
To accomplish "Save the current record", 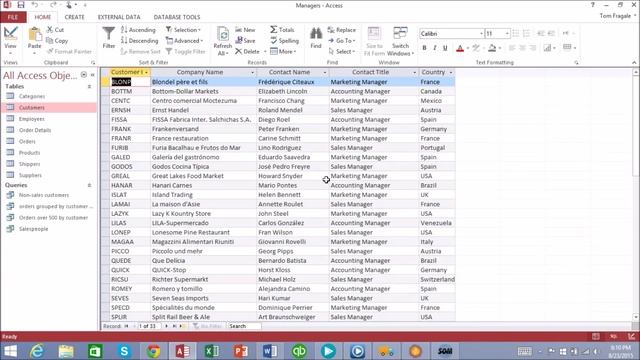I will (x=245, y=41).
